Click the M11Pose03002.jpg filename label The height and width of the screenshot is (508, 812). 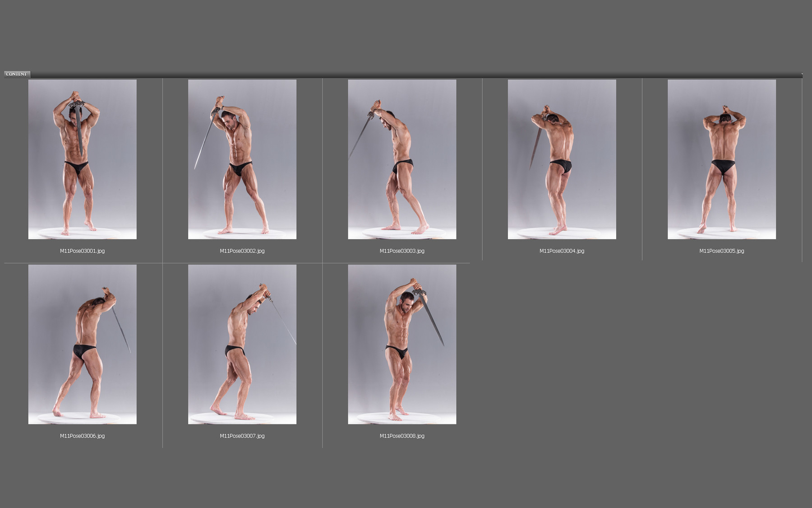click(242, 252)
